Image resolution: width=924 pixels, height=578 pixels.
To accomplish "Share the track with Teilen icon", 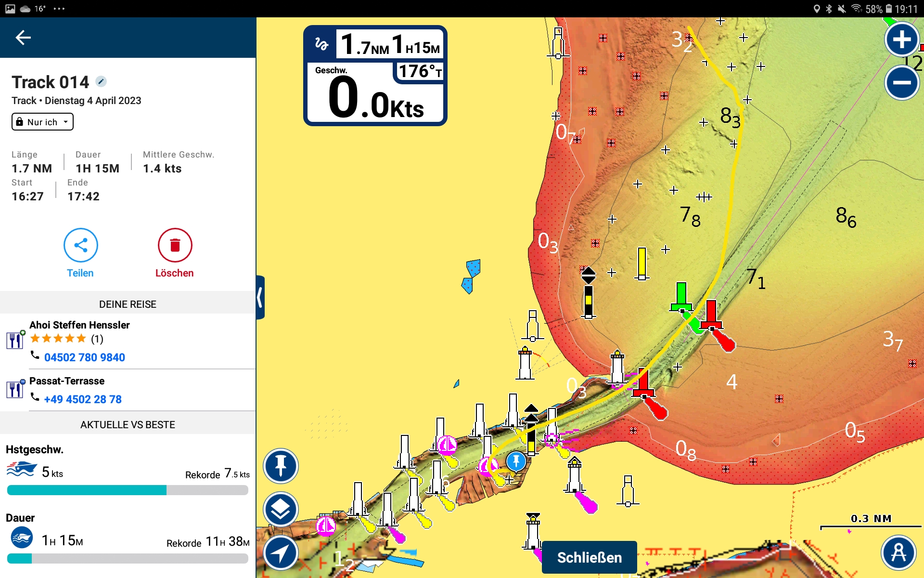I will point(80,245).
